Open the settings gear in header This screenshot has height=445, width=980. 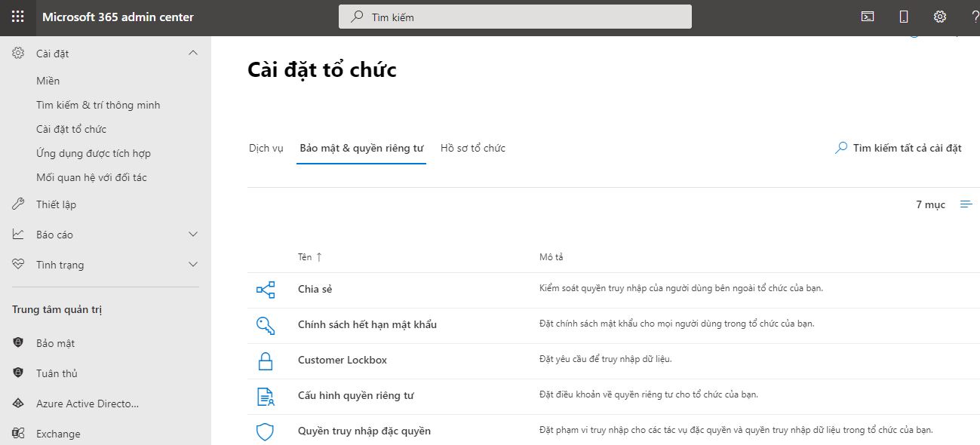pos(939,17)
